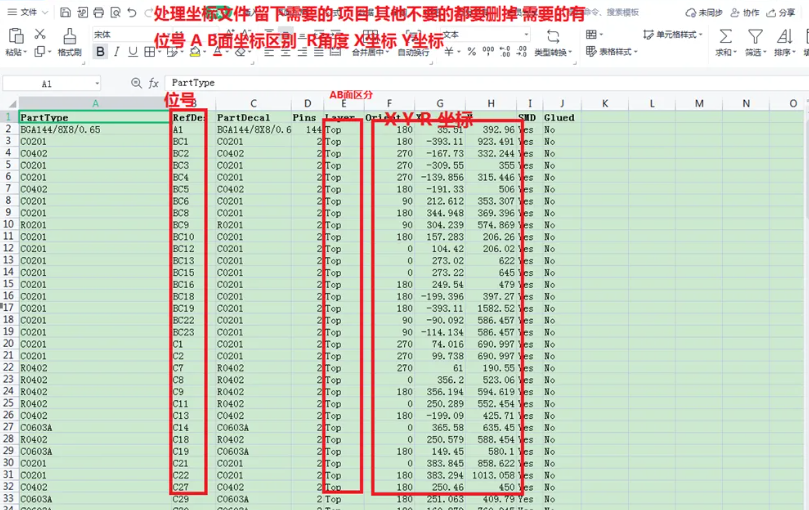Viewport: 809px width, 510px height.
Task: Click the Save icon in quick toolbar
Action: click(65, 13)
